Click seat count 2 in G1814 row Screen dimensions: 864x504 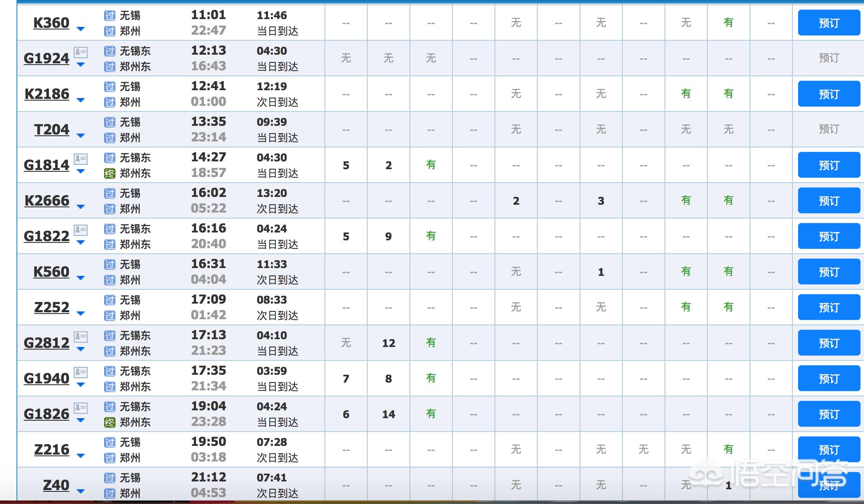pyautogui.click(x=389, y=165)
